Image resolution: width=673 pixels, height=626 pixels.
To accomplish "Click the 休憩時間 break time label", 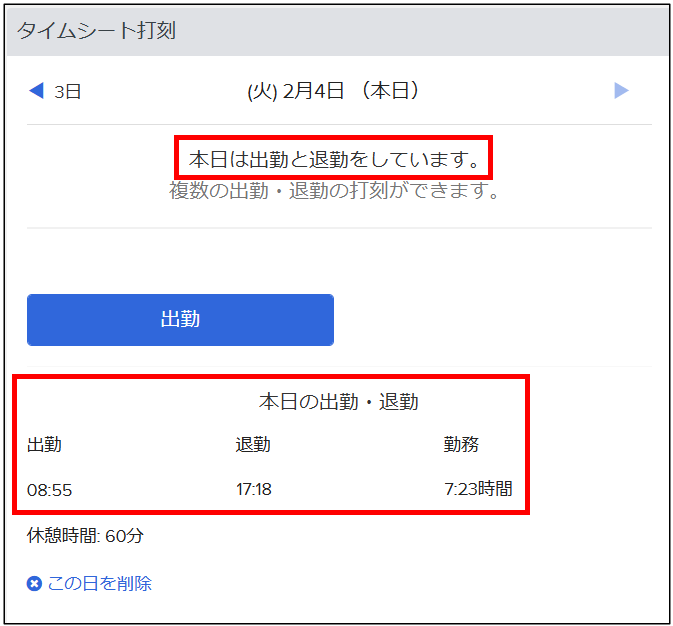I will [x=62, y=536].
